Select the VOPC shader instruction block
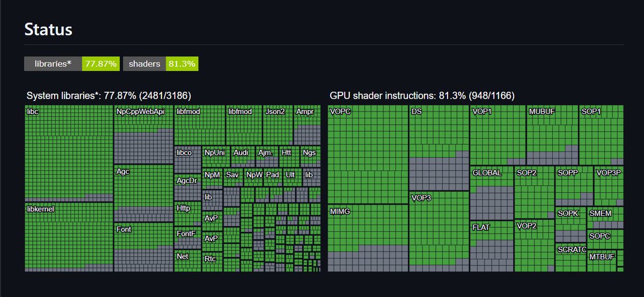The height and width of the screenshot is (297, 644). 368,155
